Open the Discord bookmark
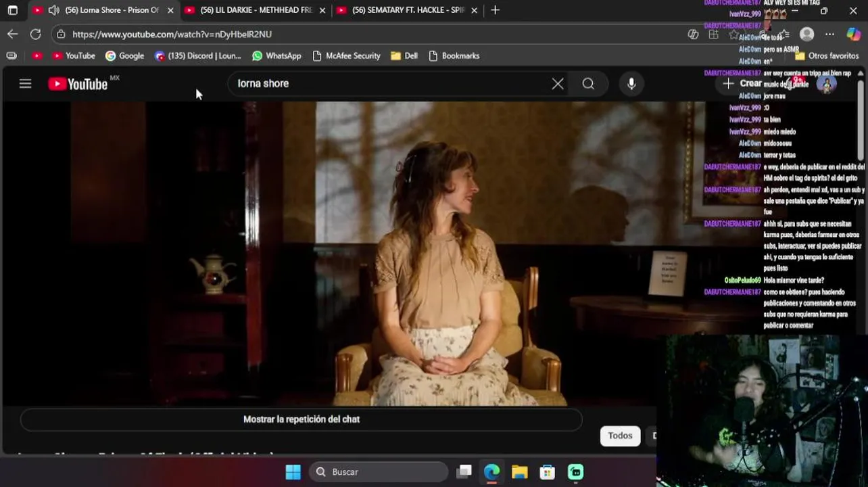The height and width of the screenshot is (487, 868). point(198,56)
